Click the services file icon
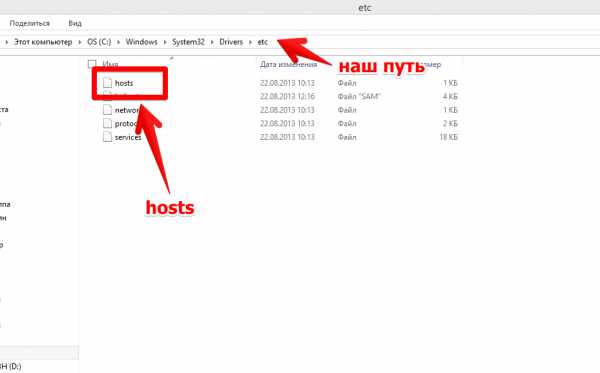This screenshot has width=600, height=373. click(108, 137)
